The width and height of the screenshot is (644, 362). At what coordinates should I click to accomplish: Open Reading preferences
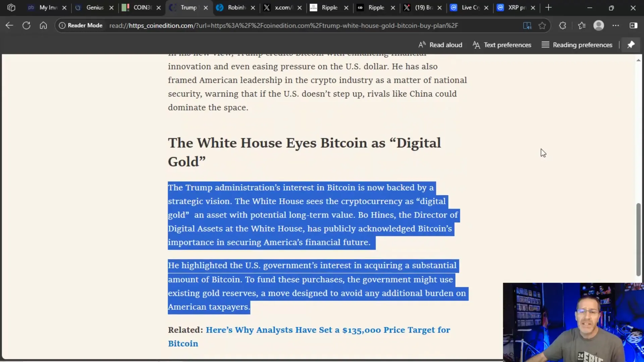(x=577, y=45)
